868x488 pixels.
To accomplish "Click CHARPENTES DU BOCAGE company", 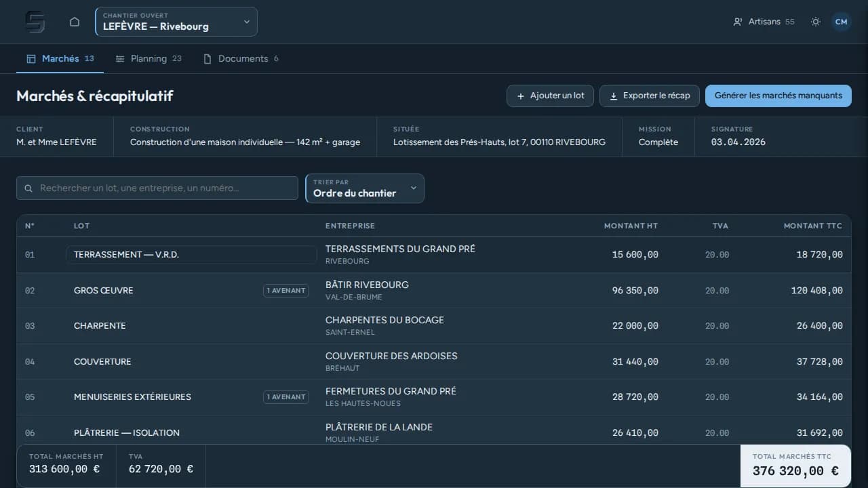I will 384,320.
